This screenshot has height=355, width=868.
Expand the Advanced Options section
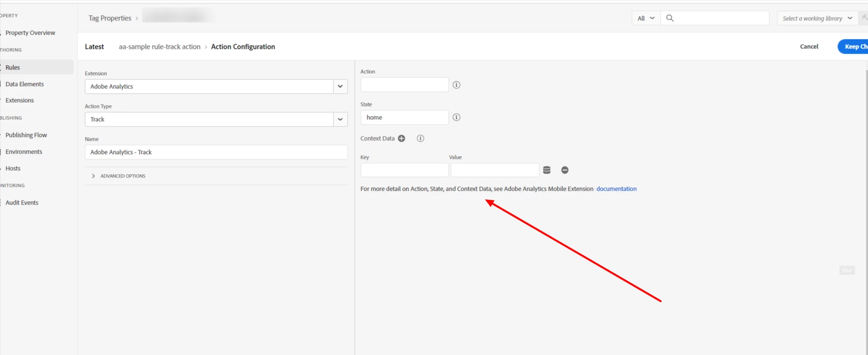(118, 176)
